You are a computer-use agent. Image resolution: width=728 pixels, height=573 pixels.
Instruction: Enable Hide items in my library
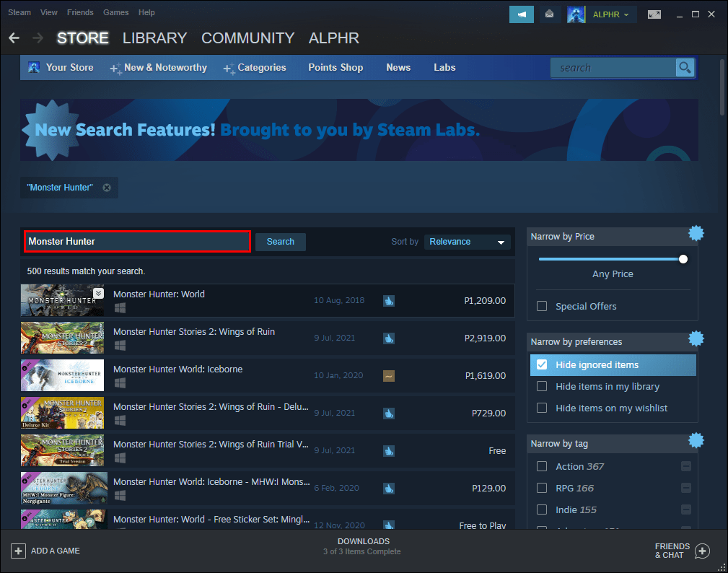click(541, 386)
